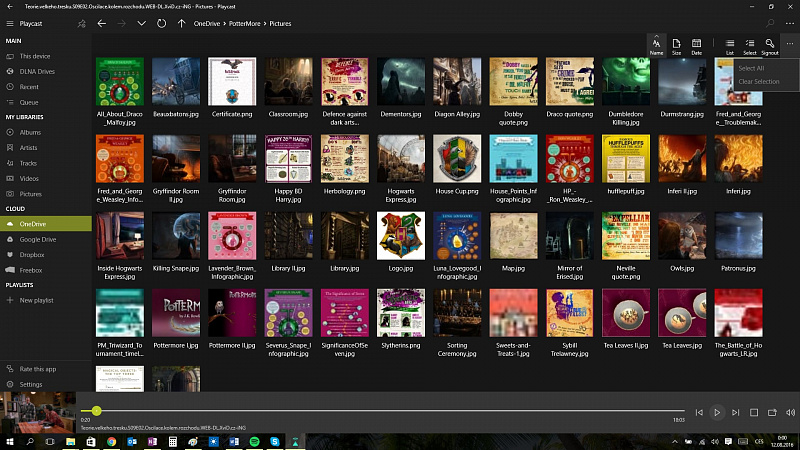This screenshot has width=800, height=450.
Task: Open the Albums library
Action: 46,132
